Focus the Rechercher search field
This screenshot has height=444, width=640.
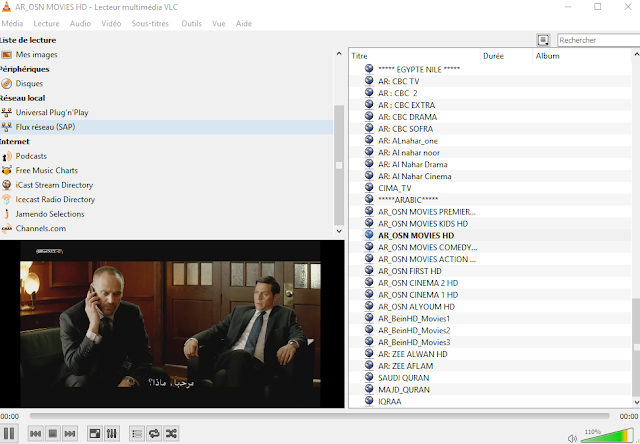click(598, 40)
